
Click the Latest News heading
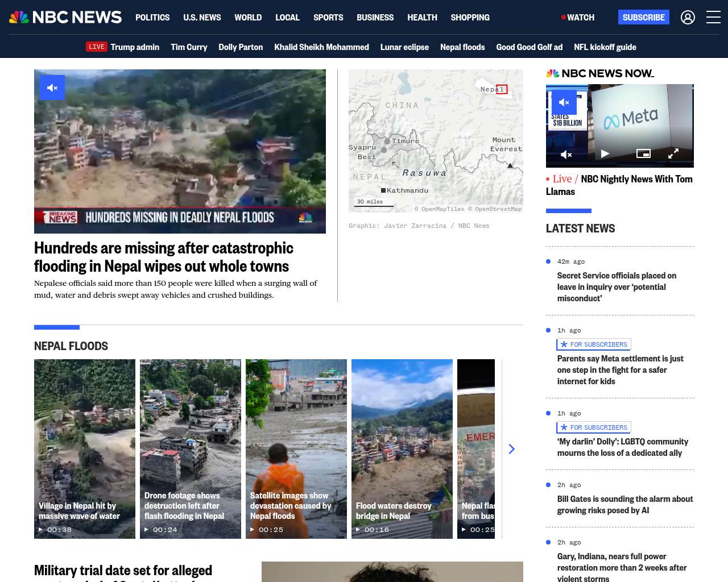[x=580, y=228]
